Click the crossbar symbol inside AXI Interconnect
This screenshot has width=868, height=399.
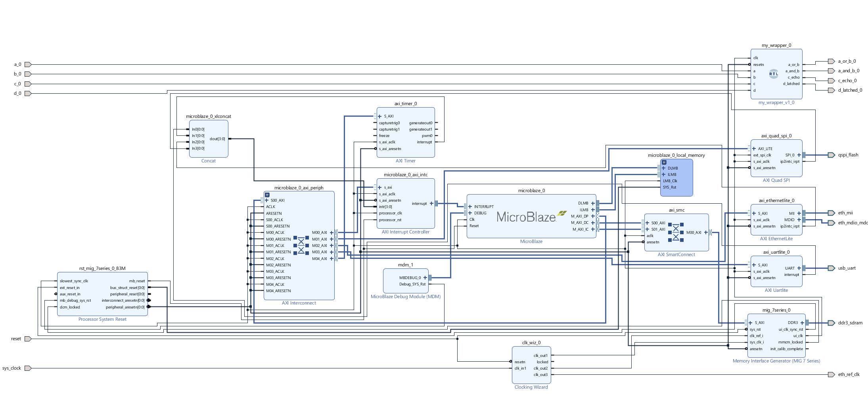click(x=301, y=245)
